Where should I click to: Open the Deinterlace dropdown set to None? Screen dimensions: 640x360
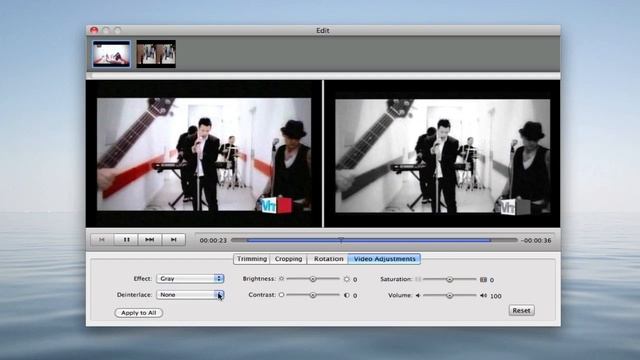(x=190, y=294)
